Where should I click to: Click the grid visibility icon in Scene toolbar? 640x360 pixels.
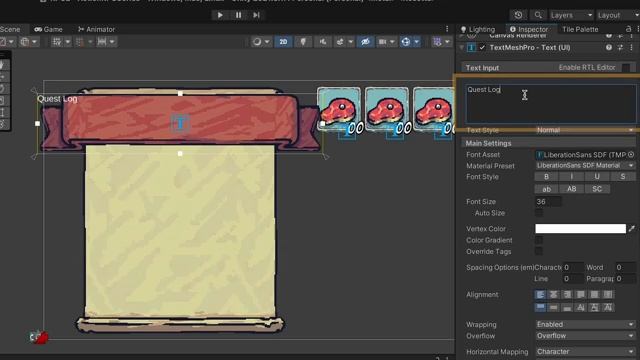point(57,42)
